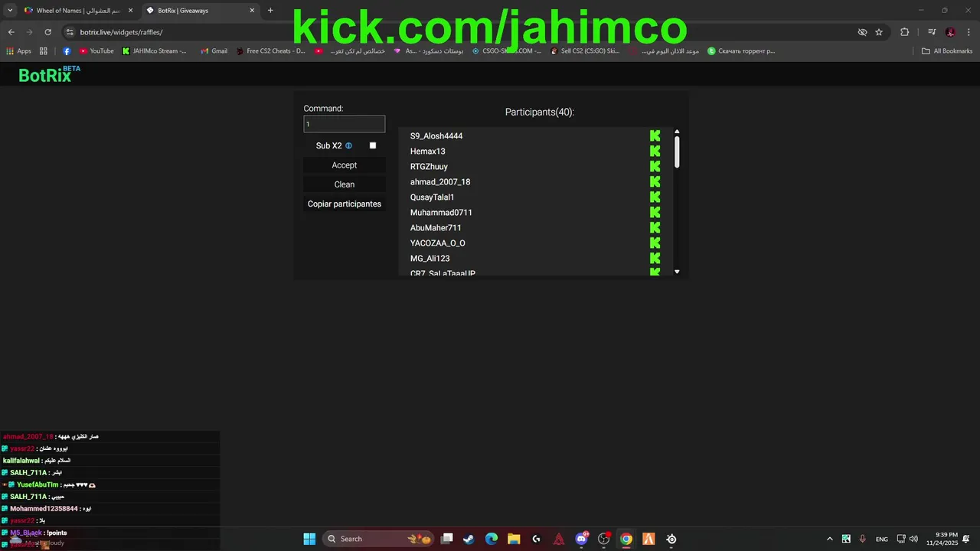Viewport: 980px width, 551px height.
Task: Open SteelSeries app from the taskbar
Action: pos(671,539)
